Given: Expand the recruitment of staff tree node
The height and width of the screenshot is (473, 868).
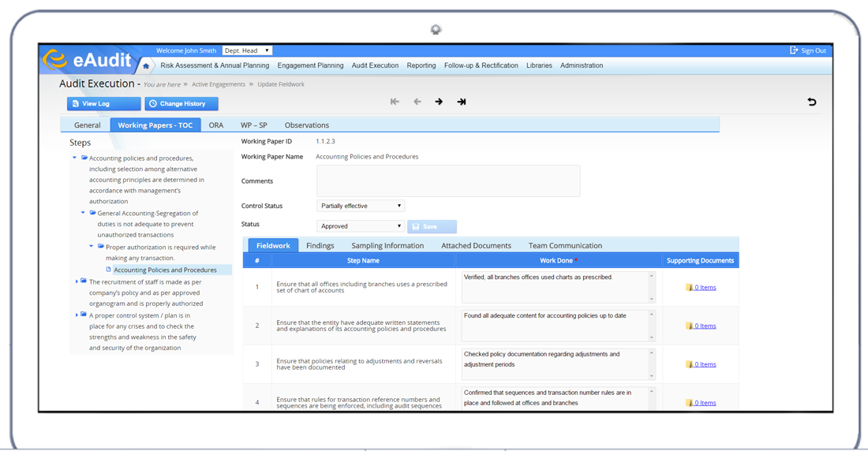Looking at the screenshot, I should [x=76, y=281].
